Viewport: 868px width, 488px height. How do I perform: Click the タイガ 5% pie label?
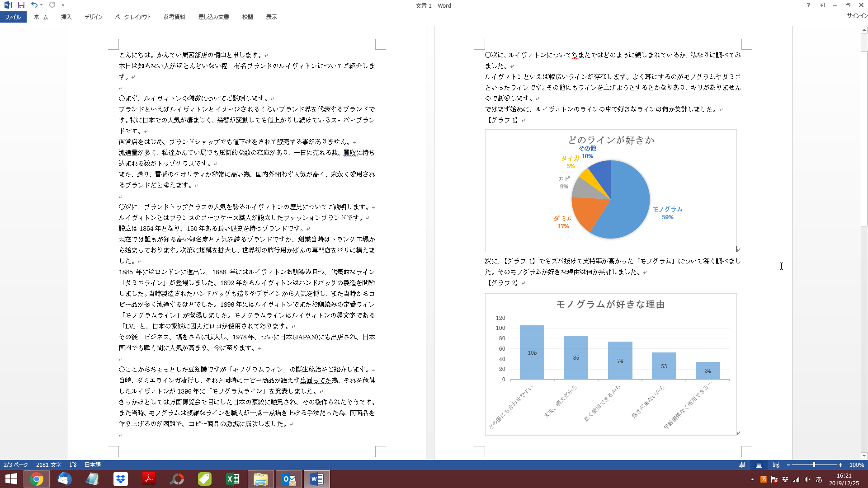571,162
